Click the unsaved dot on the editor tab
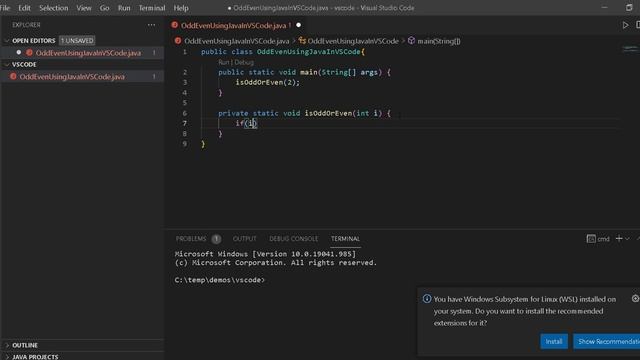 click(298, 25)
